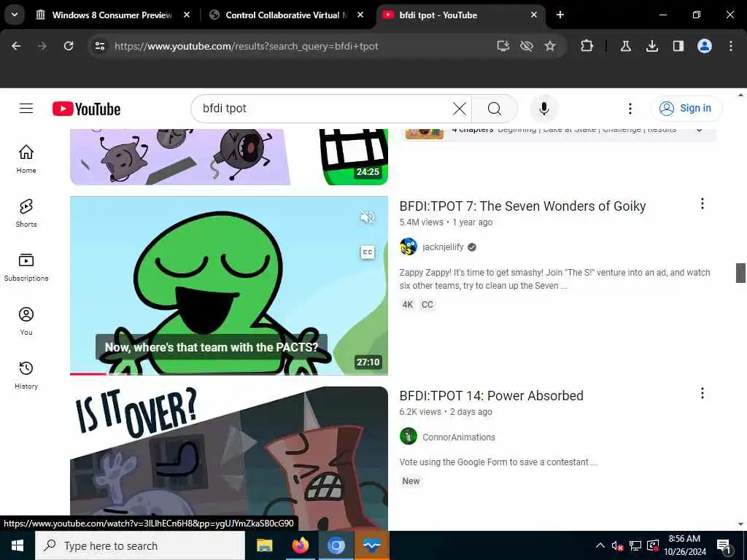Image resolution: width=747 pixels, height=560 pixels.
Task: Open BFDI:TPOT 14: Power Absorbed title
Action: [x=491, y=396]
